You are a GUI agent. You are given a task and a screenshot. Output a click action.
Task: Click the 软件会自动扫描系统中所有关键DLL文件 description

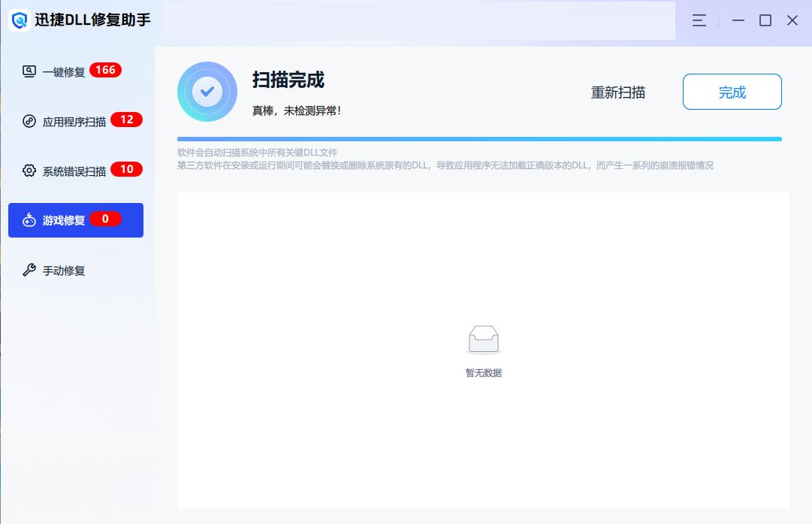click(x=258, y=153)
